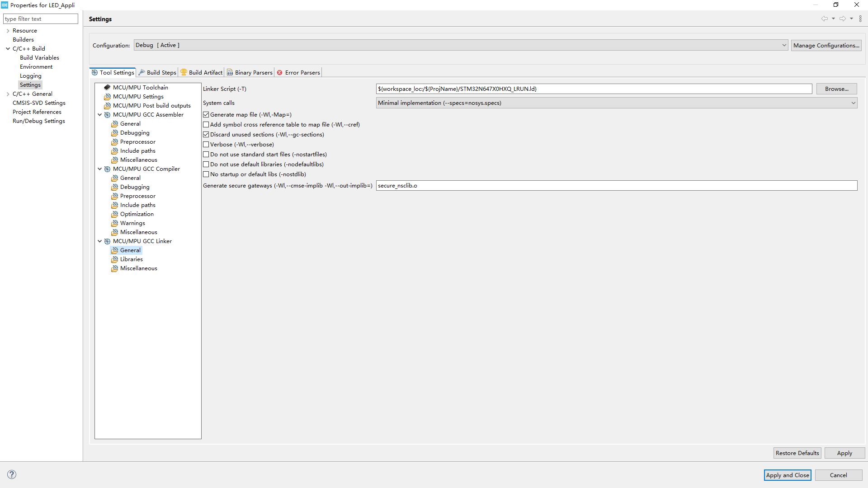Click the Linker Libraries option icon

[x=114, y=259]
